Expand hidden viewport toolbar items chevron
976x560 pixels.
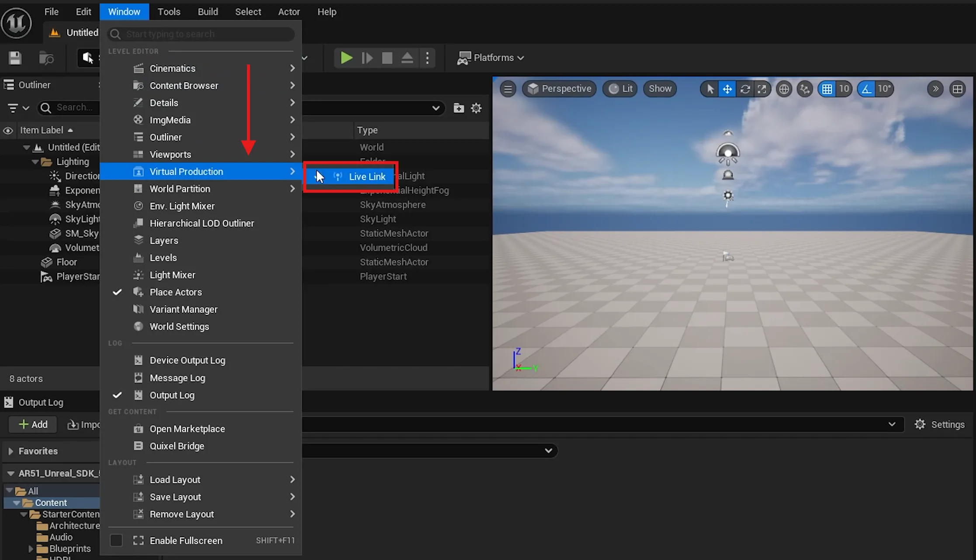coord(935,89)
